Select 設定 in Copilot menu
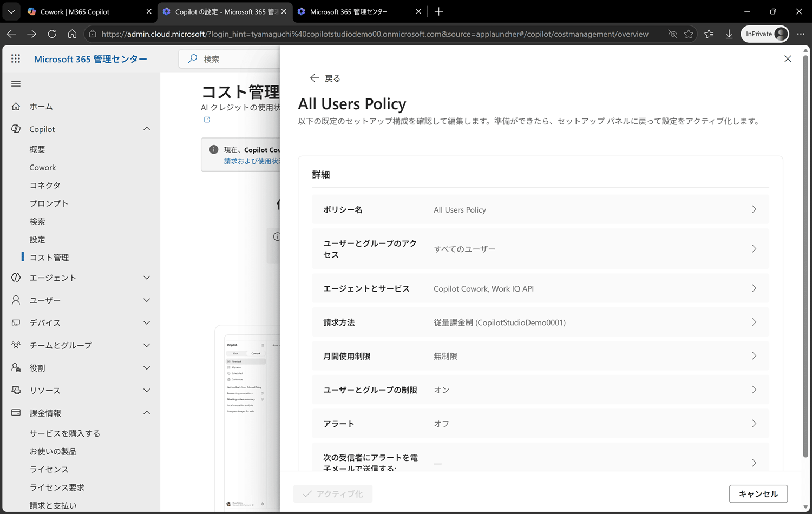The height and width of the screenshot is (514, 812). point(37,240)
